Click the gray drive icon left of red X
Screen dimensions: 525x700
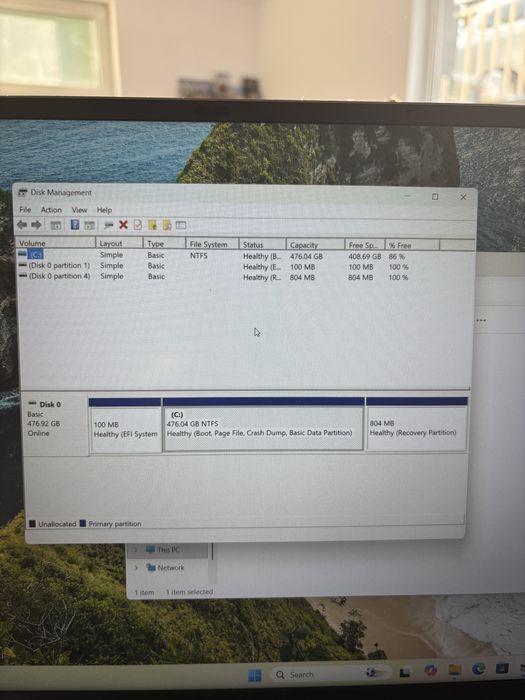(108, 225)
